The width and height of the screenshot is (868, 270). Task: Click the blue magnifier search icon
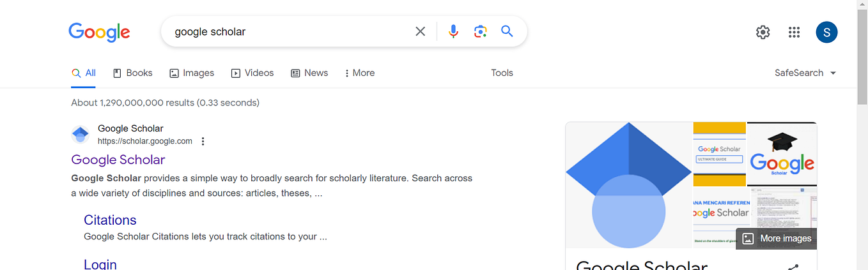(507, 31)
